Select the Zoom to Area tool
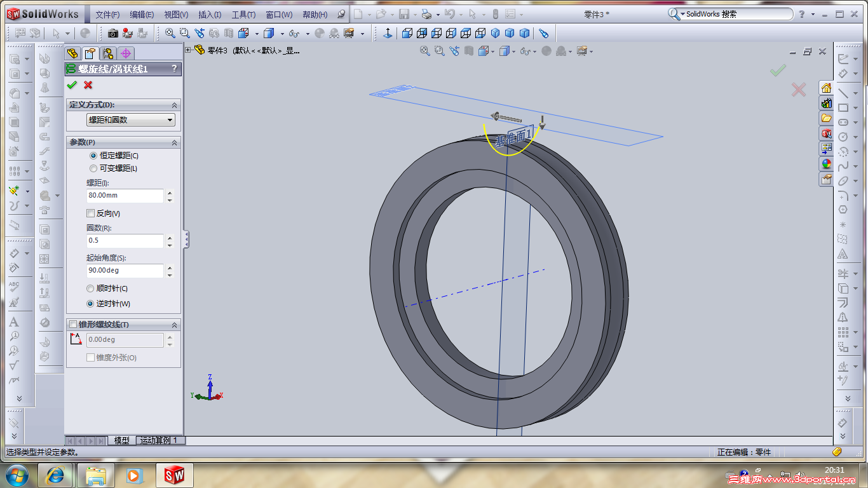The width and height of the screenshot is (868, 488). coord(184,33)
